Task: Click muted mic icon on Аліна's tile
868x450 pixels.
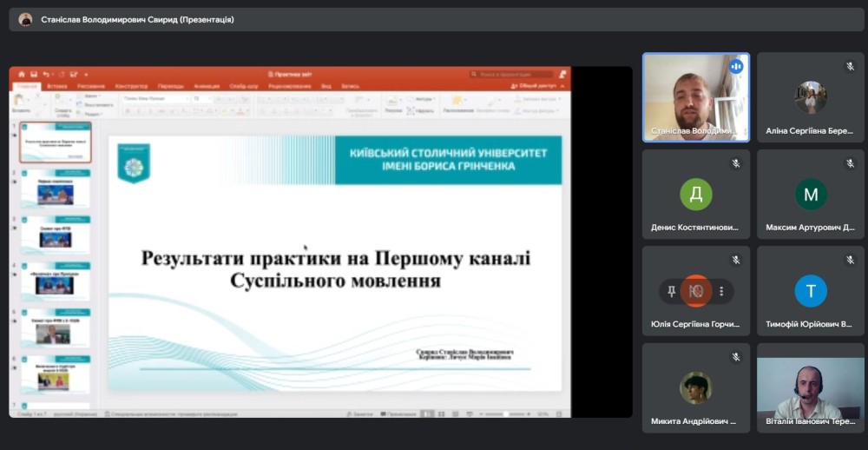Action: [x=851, y=66]
